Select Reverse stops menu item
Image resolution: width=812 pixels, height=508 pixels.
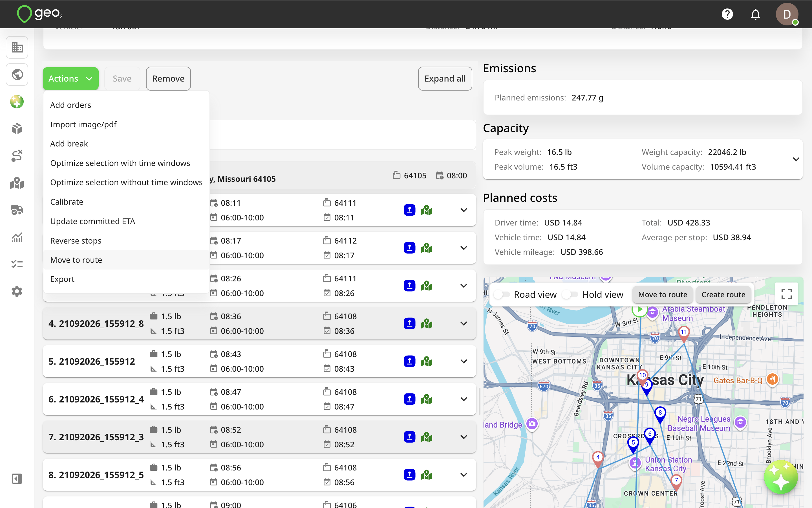(x=127, y=241)
